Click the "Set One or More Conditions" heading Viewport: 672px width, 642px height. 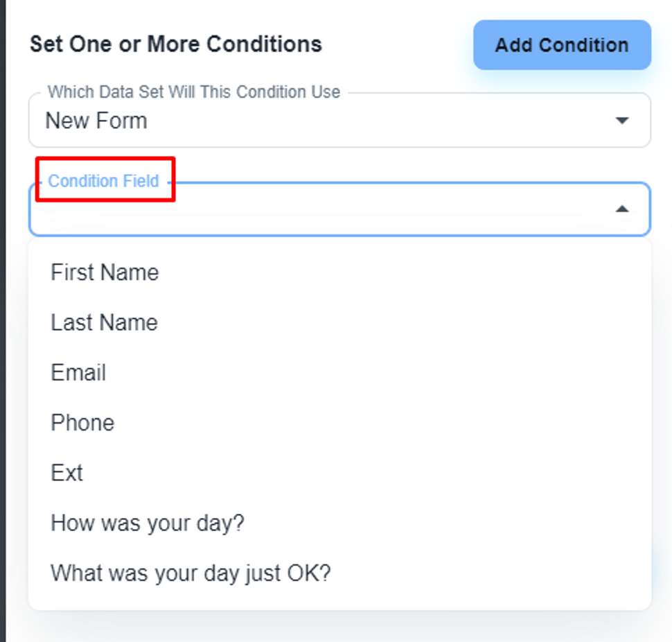(175, 44)
